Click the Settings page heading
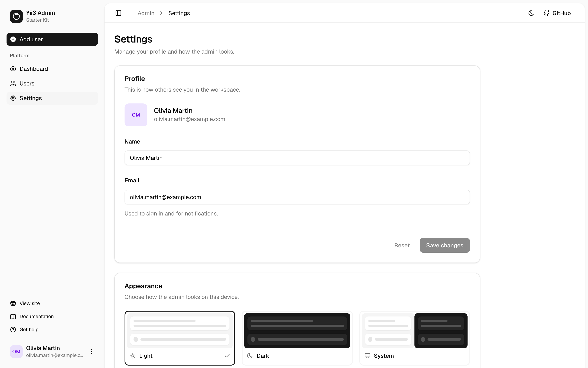 (133, 39)
